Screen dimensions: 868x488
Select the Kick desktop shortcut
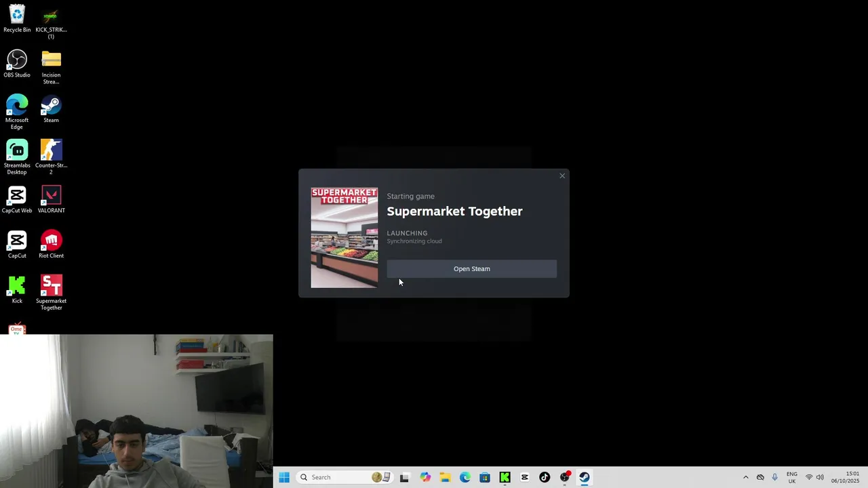tap(17, 289)
